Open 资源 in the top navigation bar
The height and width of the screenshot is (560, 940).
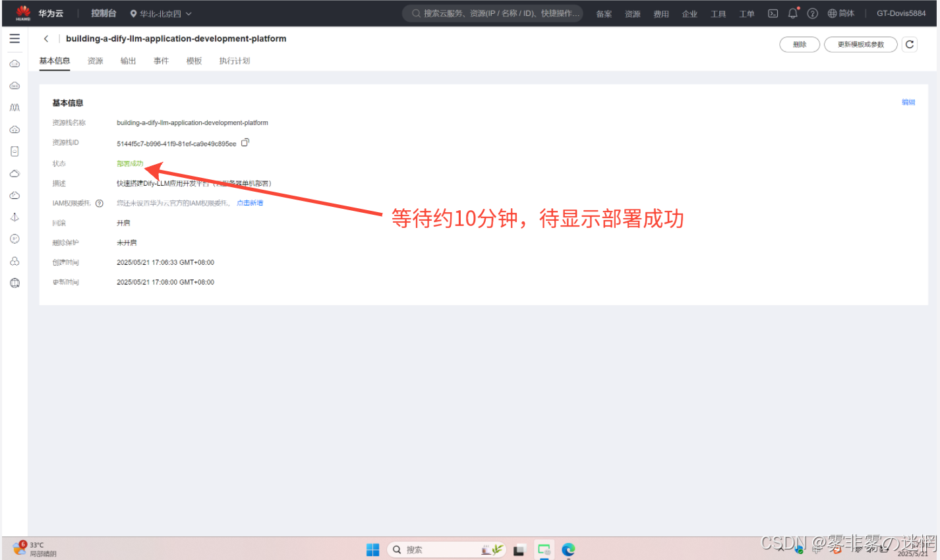(633, 14)
